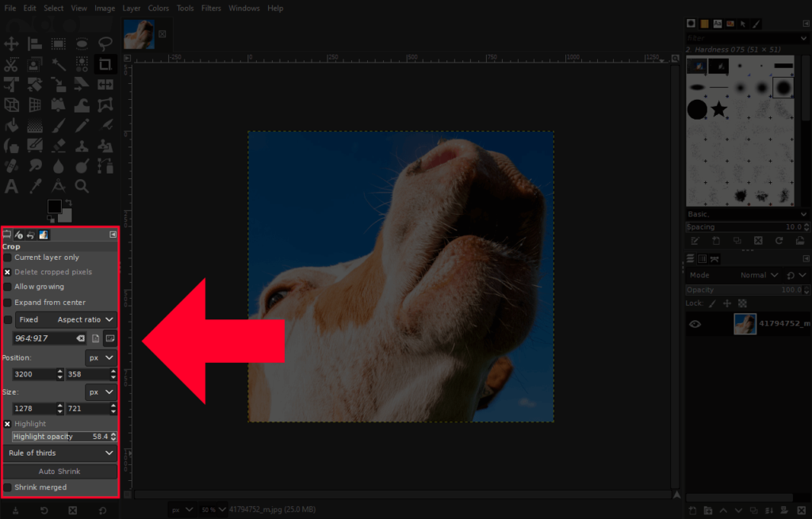Open the Colors menu
The width and height of the screenshot is (812, 519).
(158, 8)
